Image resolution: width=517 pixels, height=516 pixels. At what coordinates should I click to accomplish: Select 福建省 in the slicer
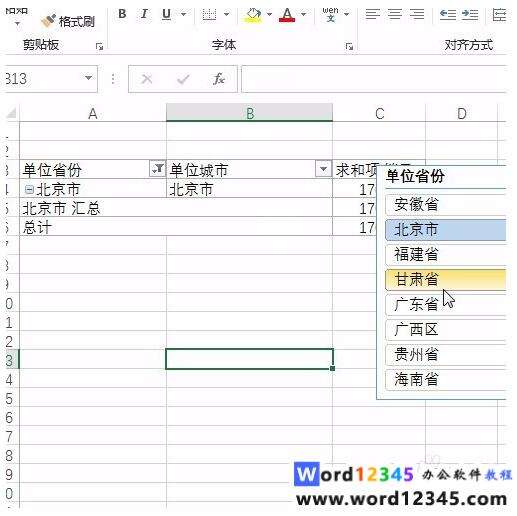coord(446,254)
